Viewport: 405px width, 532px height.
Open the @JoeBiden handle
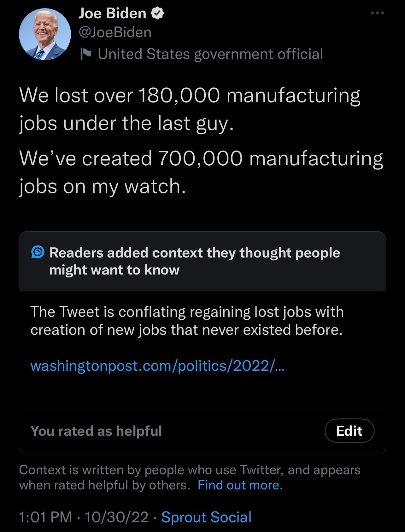(x=115, y=32)
